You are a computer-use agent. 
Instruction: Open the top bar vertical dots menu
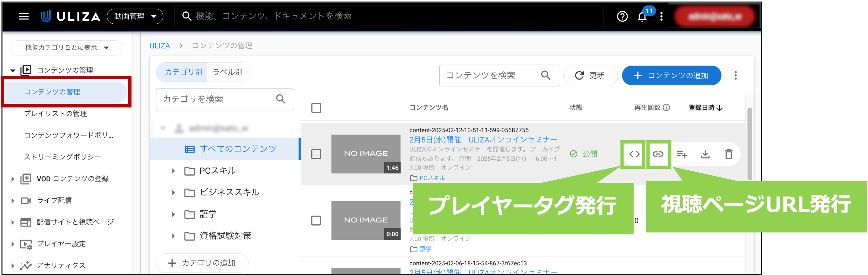pos(661,16)
